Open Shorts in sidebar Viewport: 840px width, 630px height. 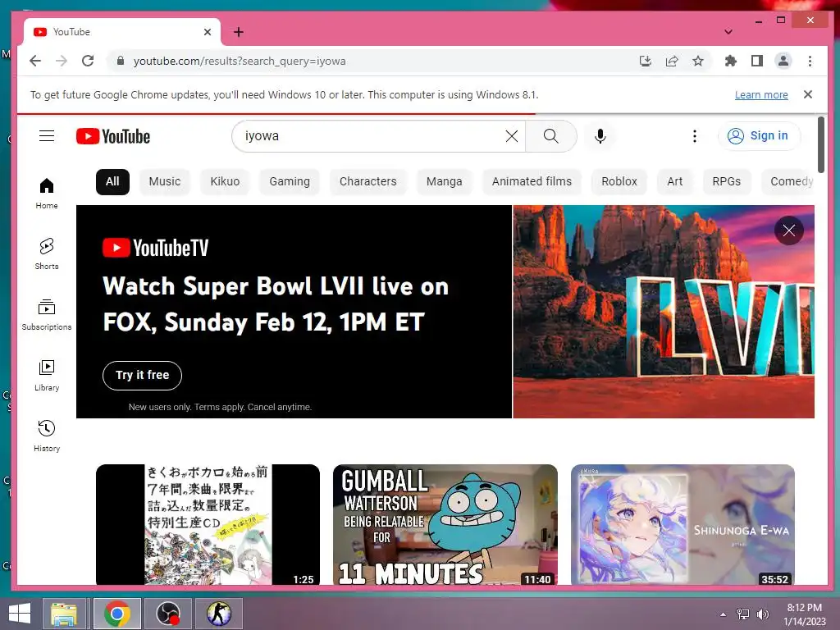(47, 254)
